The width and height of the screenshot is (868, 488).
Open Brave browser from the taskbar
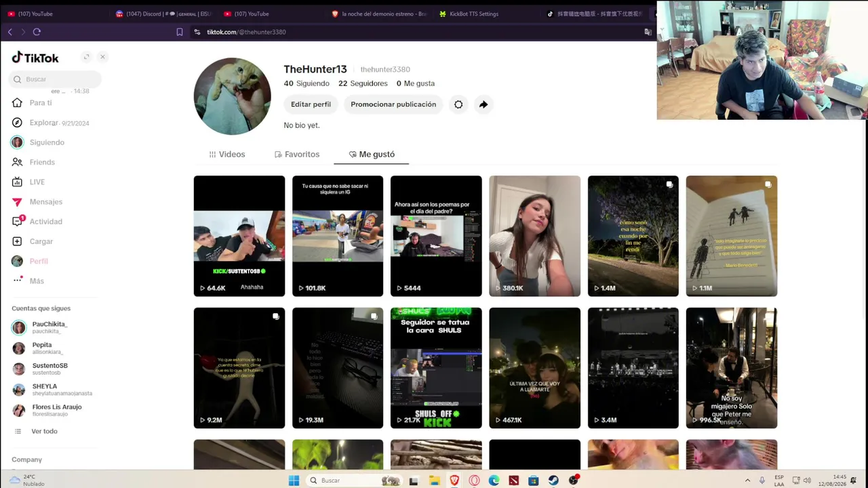coord(454,481)
